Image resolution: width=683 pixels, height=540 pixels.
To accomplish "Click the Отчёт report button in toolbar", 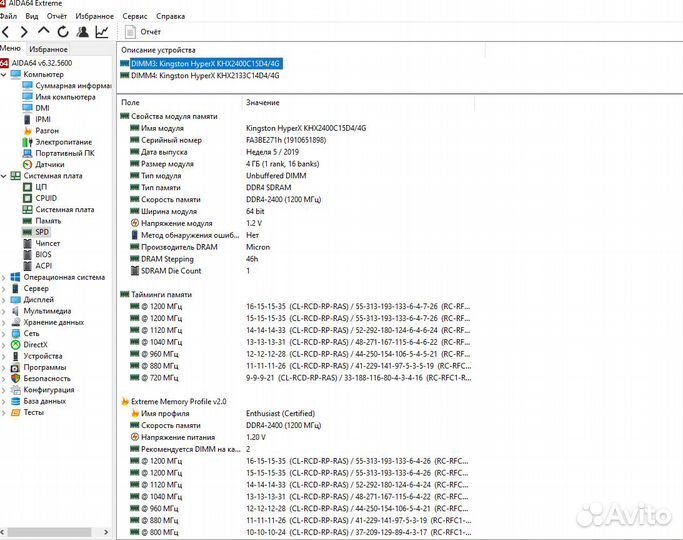I will pyautogui.click(x=143, y=32).
